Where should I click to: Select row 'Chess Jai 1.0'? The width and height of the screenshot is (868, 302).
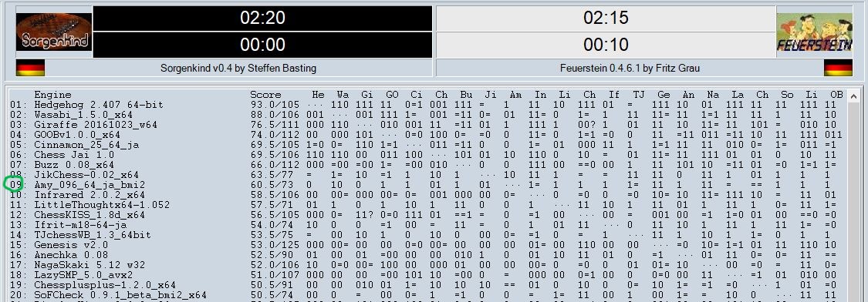click(x=426, y=155)
